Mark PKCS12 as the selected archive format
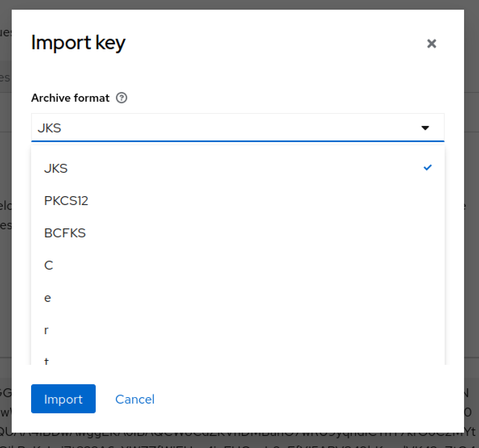479x448 pixels. 66,201
